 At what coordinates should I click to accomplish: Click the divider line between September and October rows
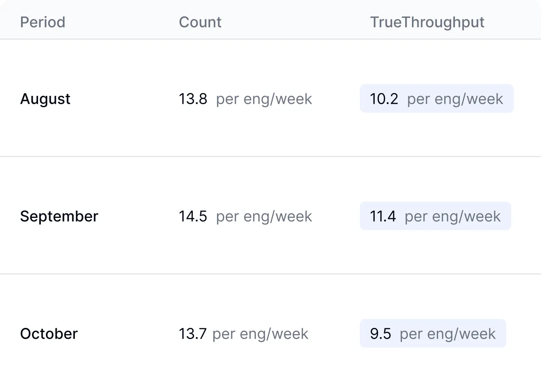tap(270, 274)
